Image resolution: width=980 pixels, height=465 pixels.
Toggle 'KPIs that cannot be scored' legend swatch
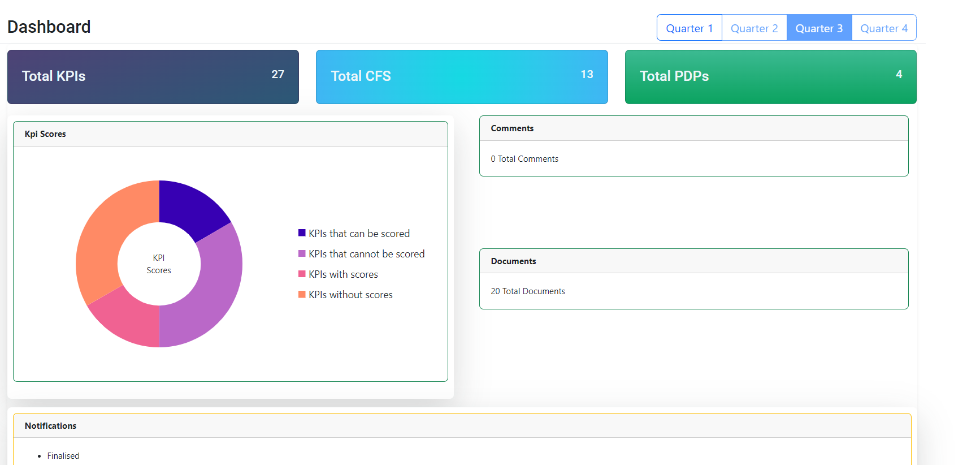302,253
